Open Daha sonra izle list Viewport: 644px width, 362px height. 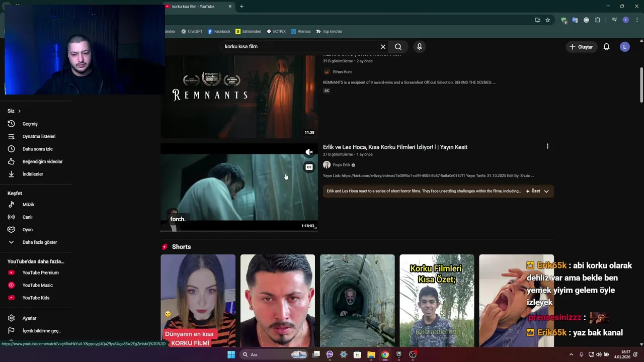click(36, 149)
